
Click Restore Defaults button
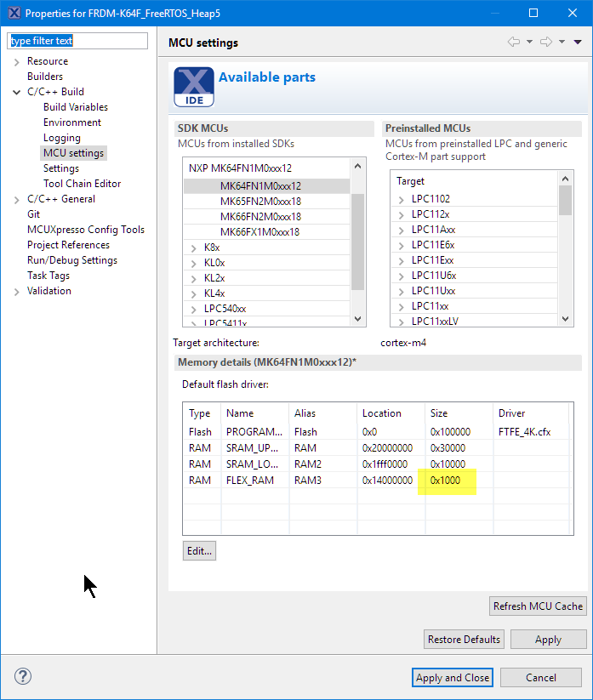click(464, 640)
